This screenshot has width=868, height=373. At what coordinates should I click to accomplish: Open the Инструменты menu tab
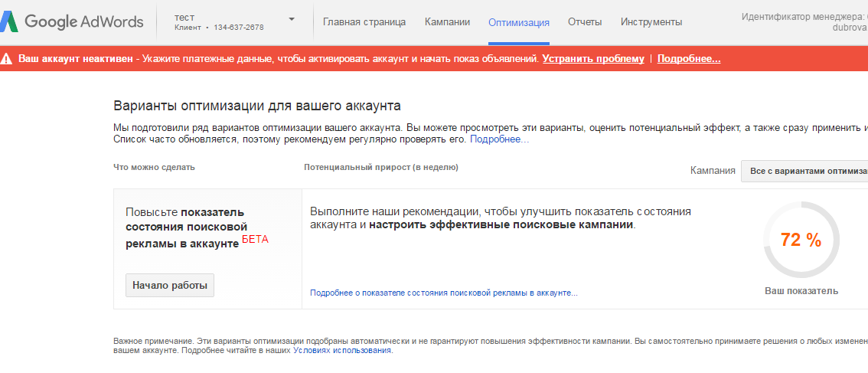[x=651, y=22]
